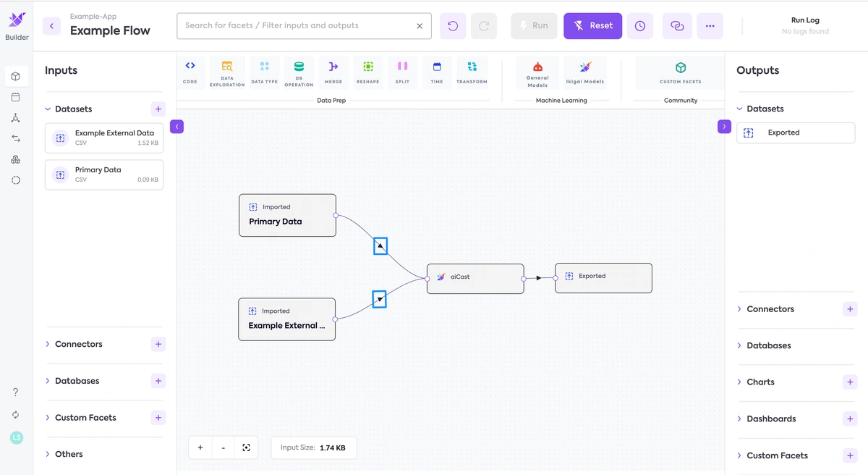Collapse the Inputs panel with purple arrow

(177, 127)
